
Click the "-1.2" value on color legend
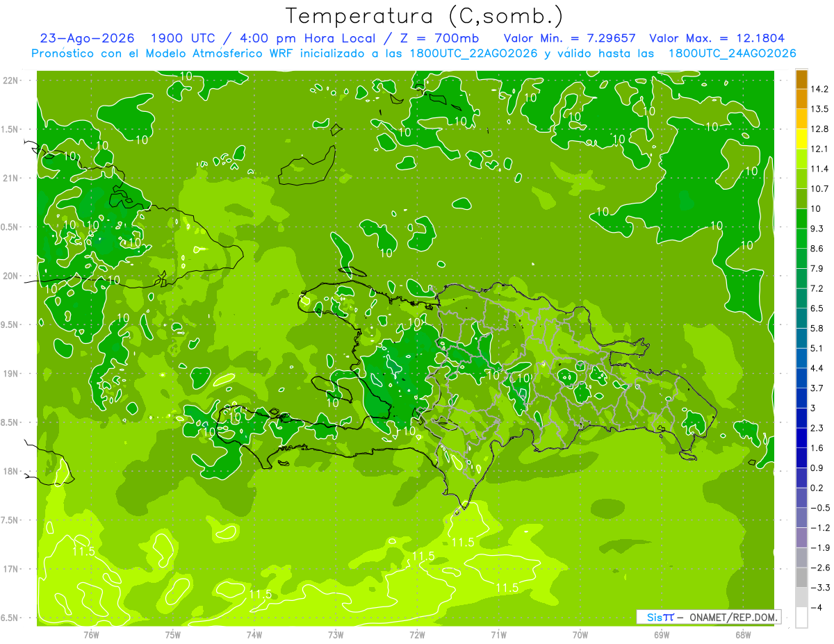(x=819, y=527)
